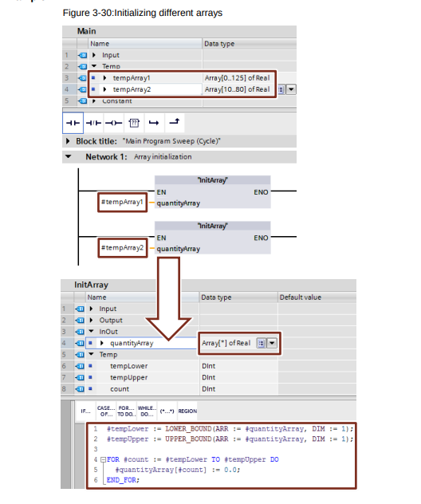Click the END_FOR code line
421x504 pixels.
(123, 480)
